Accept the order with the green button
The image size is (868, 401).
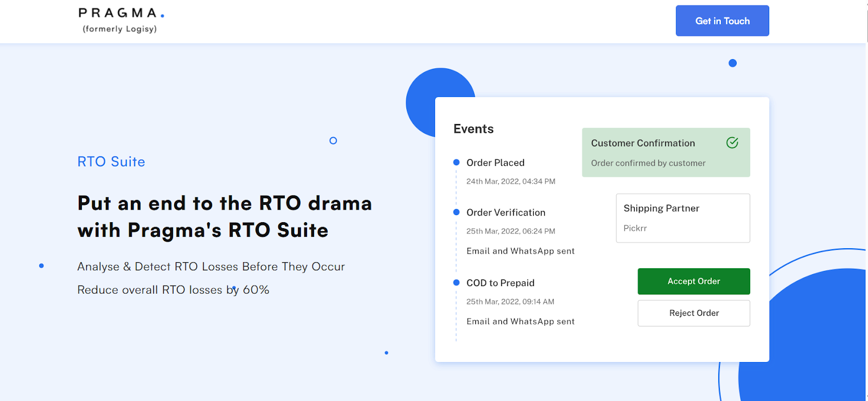pyautogui.click(x=694, y=281)
